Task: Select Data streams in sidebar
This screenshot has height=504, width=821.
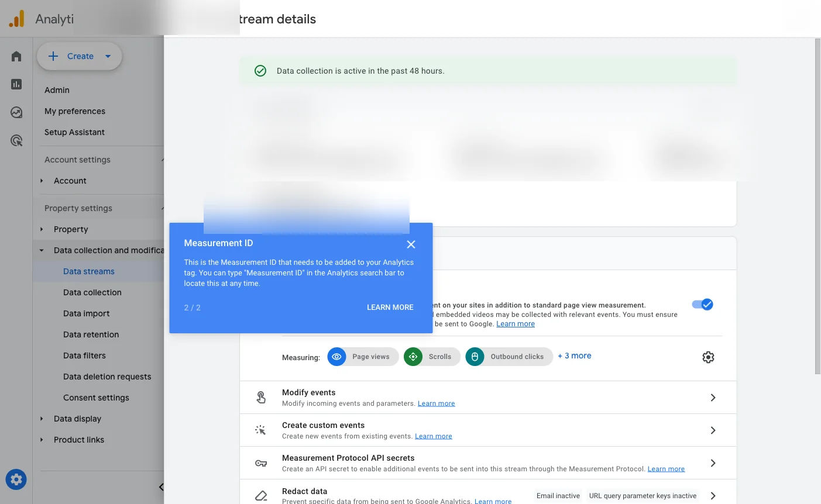Action: pos(89,271)
